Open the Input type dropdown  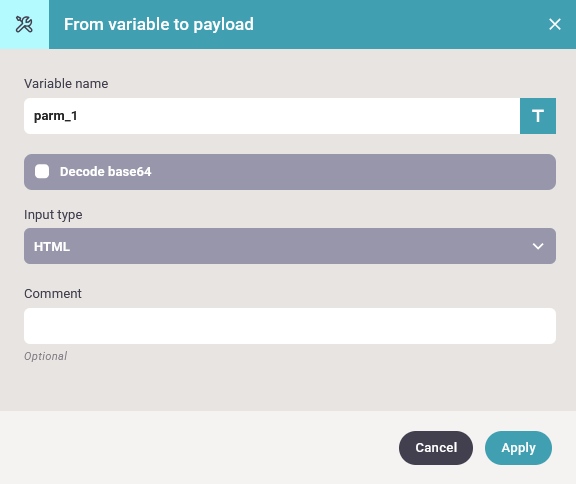pos(290,246)
